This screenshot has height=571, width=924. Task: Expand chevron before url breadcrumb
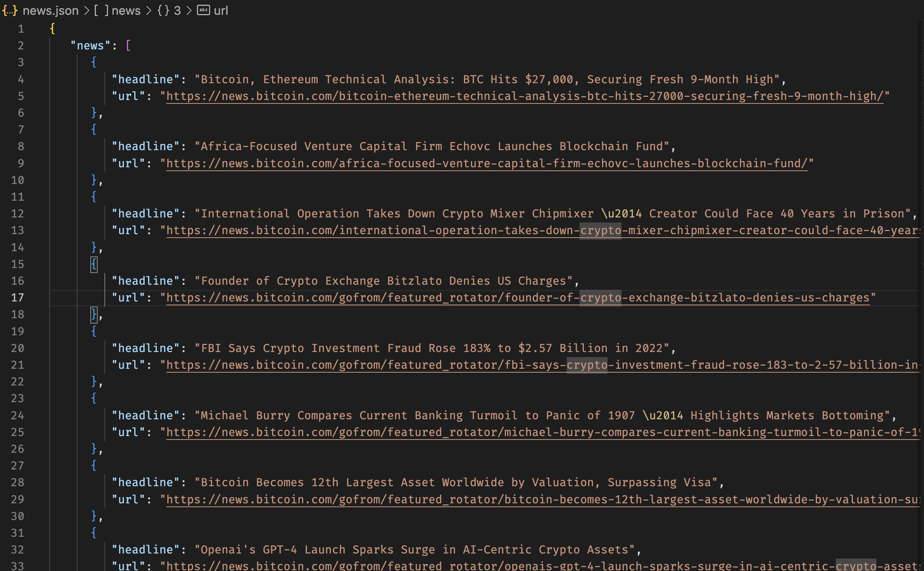[189, 11]
